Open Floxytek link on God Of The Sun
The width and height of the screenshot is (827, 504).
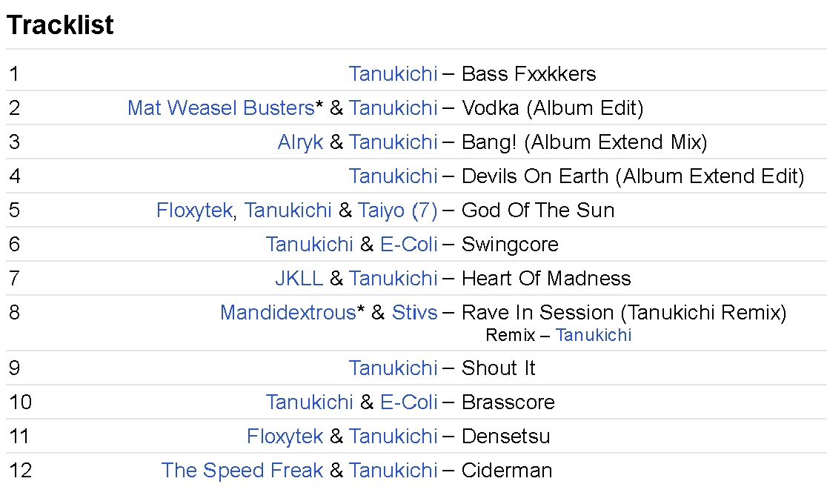[x=195, y=210]
